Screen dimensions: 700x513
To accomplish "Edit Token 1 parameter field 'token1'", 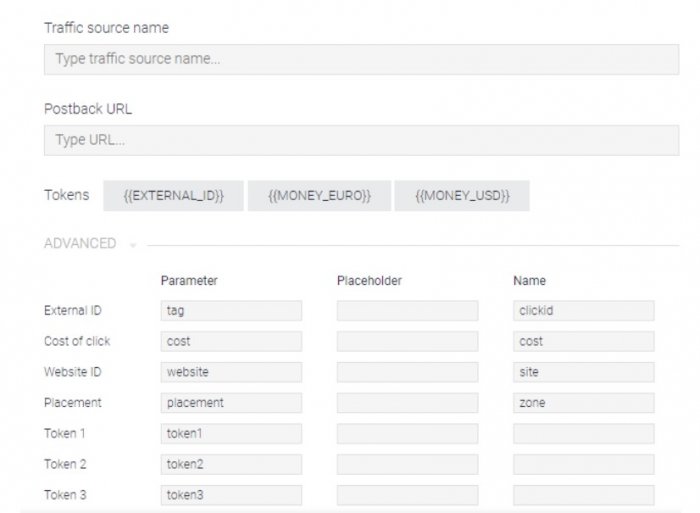I will click(231, 434).
